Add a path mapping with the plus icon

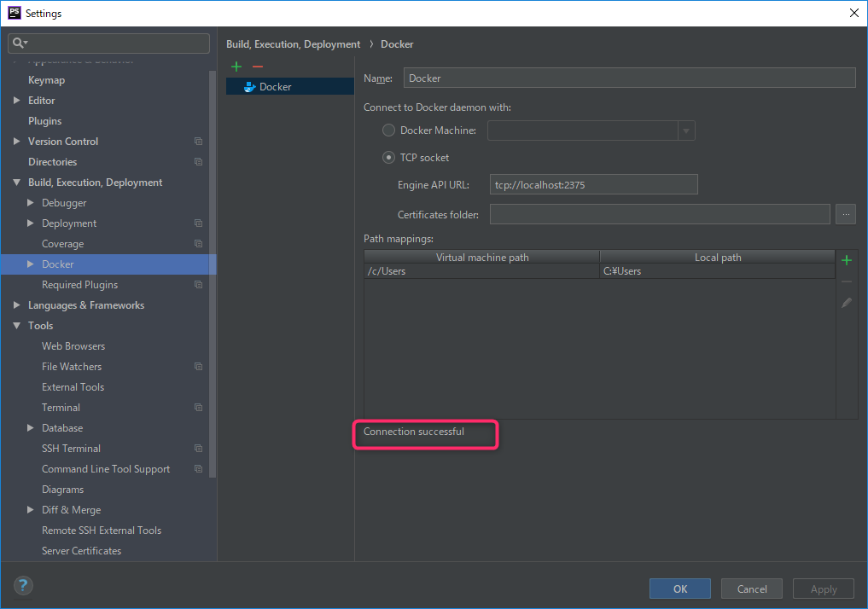[847, 260]
